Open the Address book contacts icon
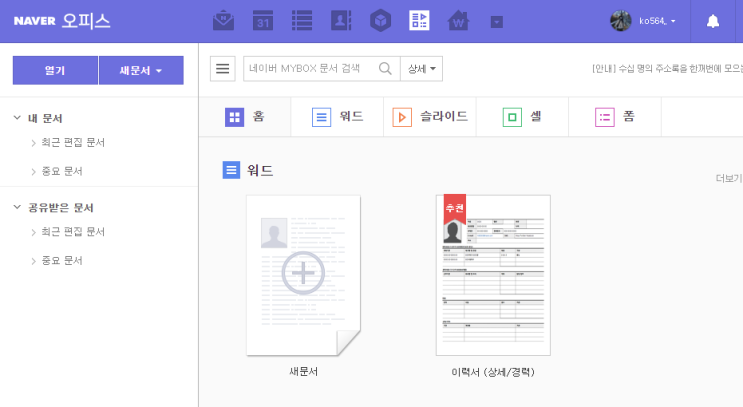Image resolution: width=743 pixels, height=407 pixels. tap(341, 21)
